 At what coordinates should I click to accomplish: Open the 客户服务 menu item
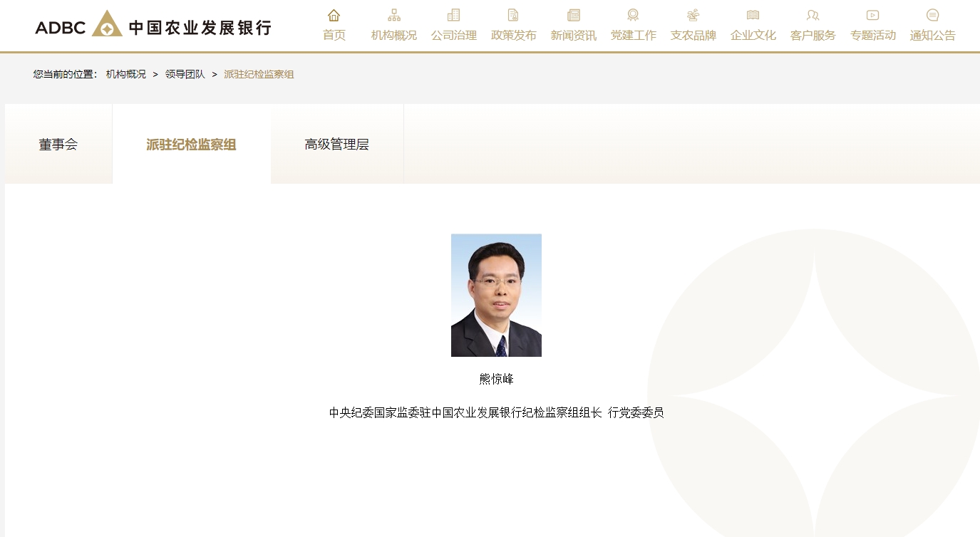tap(813, 35)
